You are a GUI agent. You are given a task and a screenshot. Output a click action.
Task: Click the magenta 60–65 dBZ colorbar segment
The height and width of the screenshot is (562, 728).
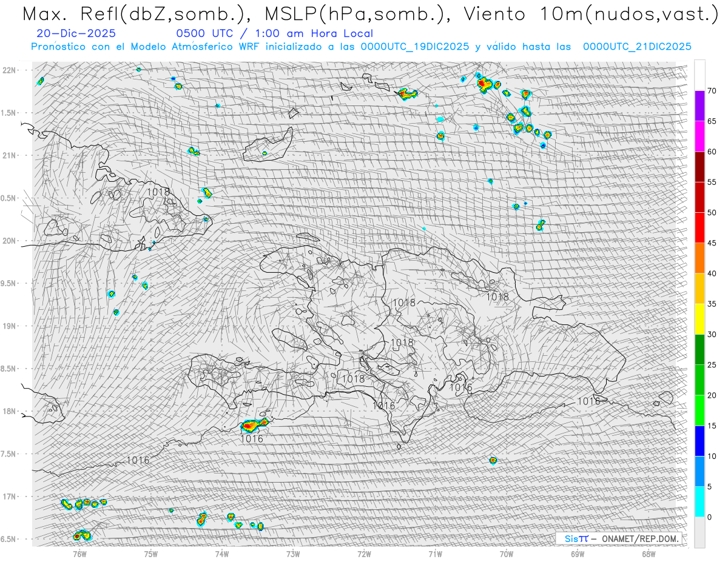[699, 136]
